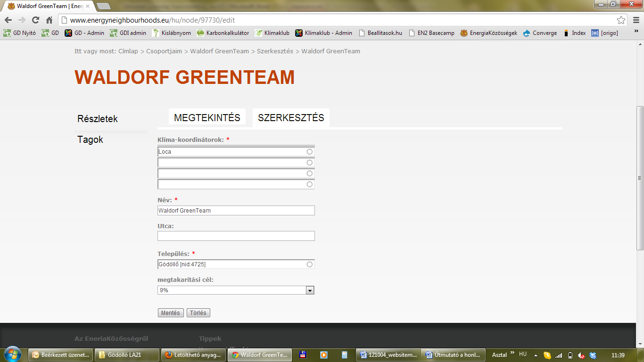644x362 pixels.
Task: Click the Címlap breadcrumb link
Action: (x=127, y=51)
